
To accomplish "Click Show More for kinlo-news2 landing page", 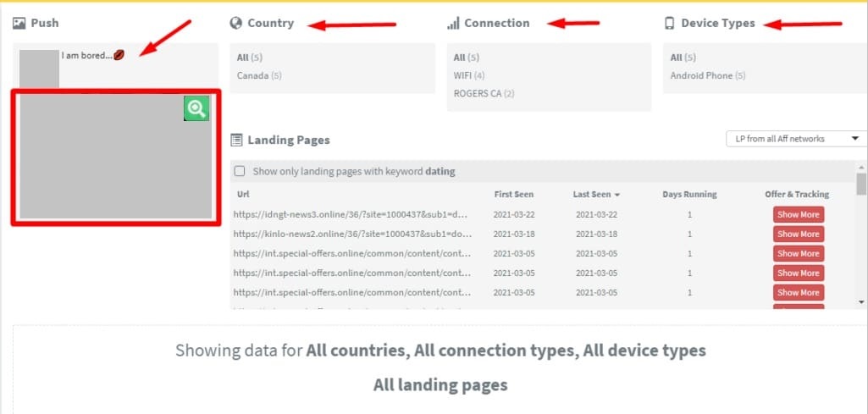I will pos(798,234).
